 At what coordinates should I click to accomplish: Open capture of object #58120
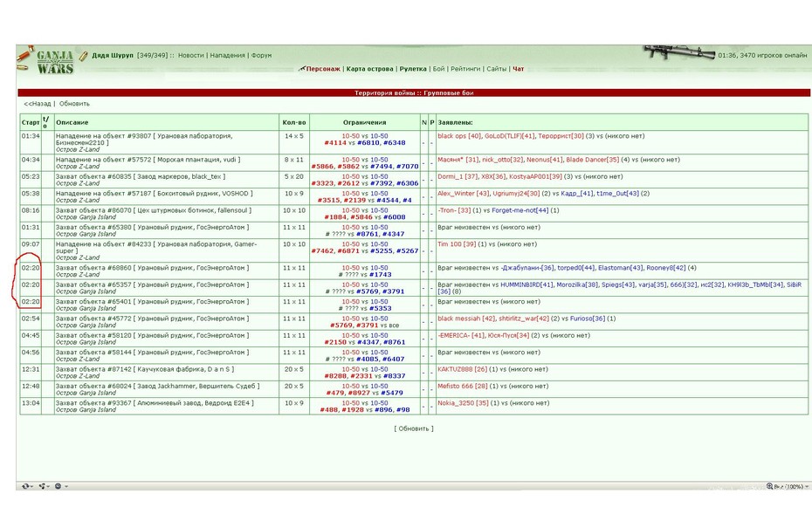pos(152,335)
